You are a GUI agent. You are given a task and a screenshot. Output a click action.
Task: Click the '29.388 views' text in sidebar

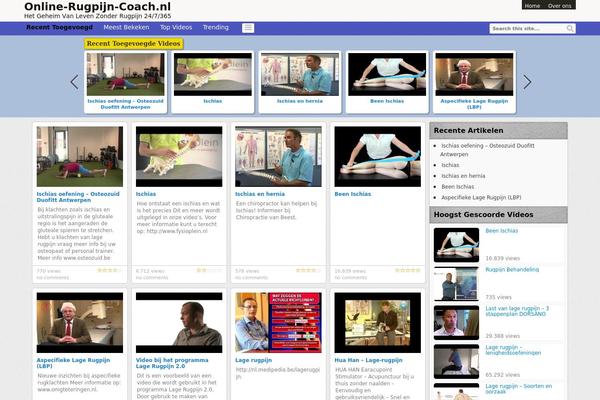pyautogui.click(x=503, y=336)
